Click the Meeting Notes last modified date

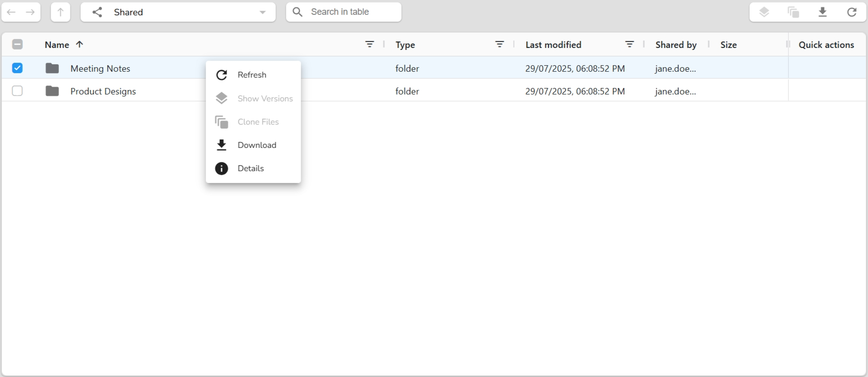click(575, 68)
